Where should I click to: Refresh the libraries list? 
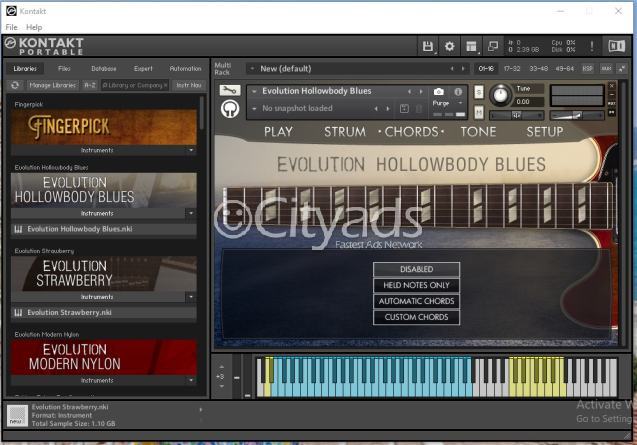(15, 85)
